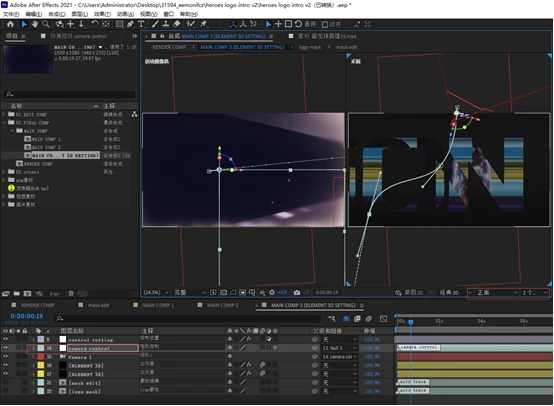The height and width of the screenshot is (406, 554).
Task: Click the RENDER COMP breadcrumb button
Action: 169,47
